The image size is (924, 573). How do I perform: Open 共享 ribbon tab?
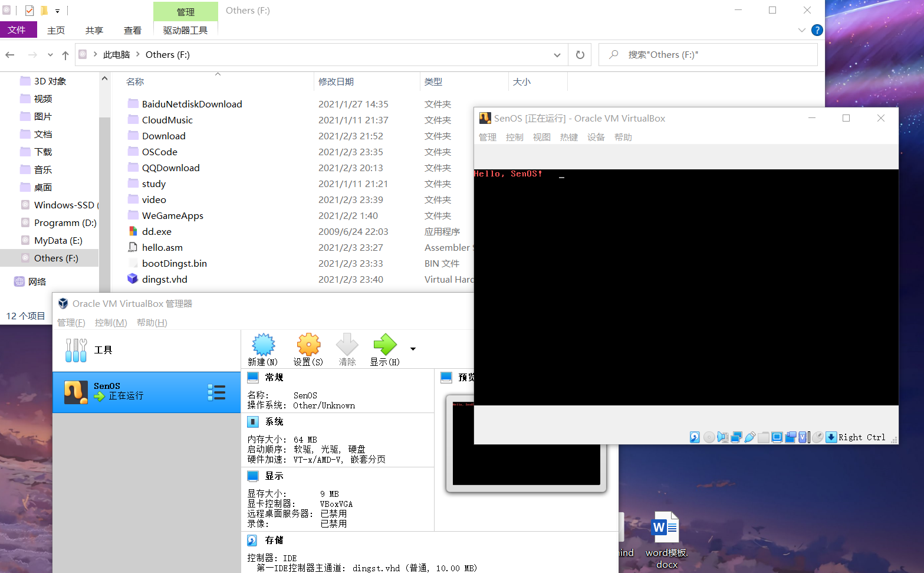click(94, 30)
